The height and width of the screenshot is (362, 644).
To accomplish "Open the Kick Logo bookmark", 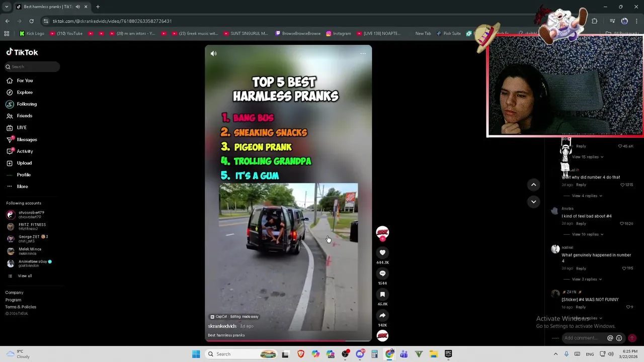I will click(32, 34).
